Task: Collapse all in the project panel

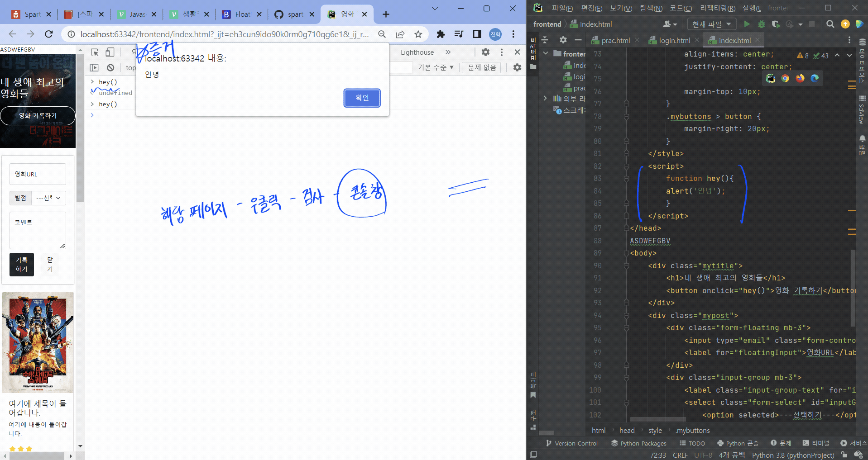Action: click(545, 40)
